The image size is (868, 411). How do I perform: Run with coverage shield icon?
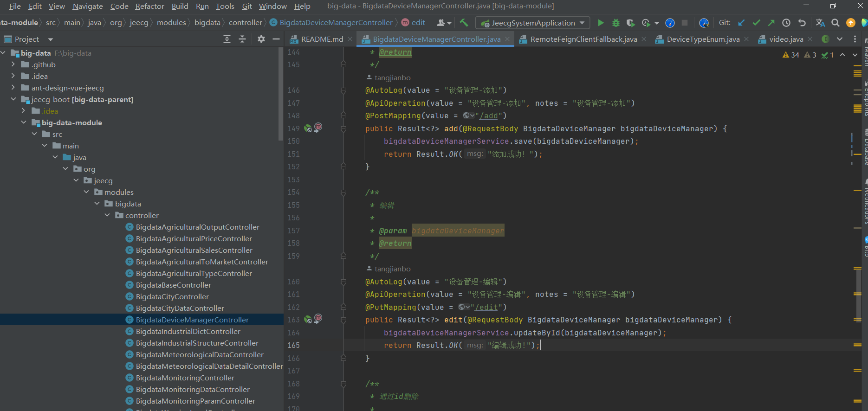(630, 23)
